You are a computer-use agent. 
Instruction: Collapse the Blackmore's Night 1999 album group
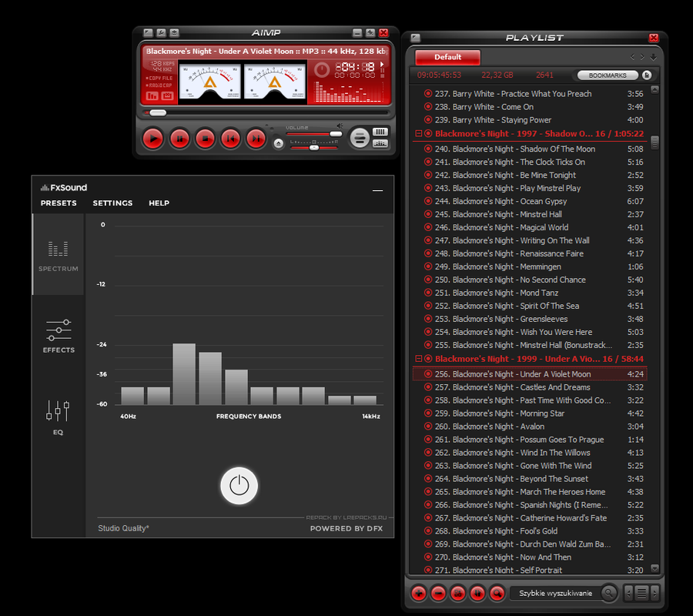tap(418, 358)
